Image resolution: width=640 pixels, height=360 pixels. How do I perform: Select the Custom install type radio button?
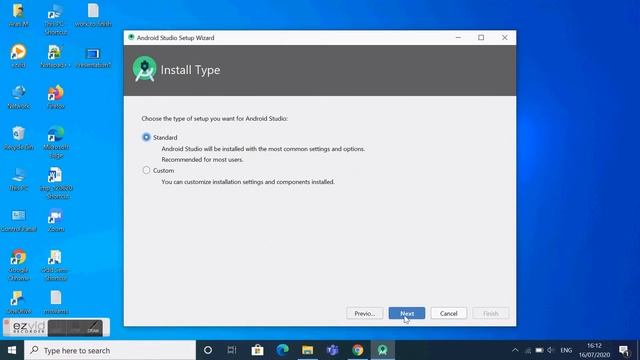pyautogui.click(x=146, y=170)
